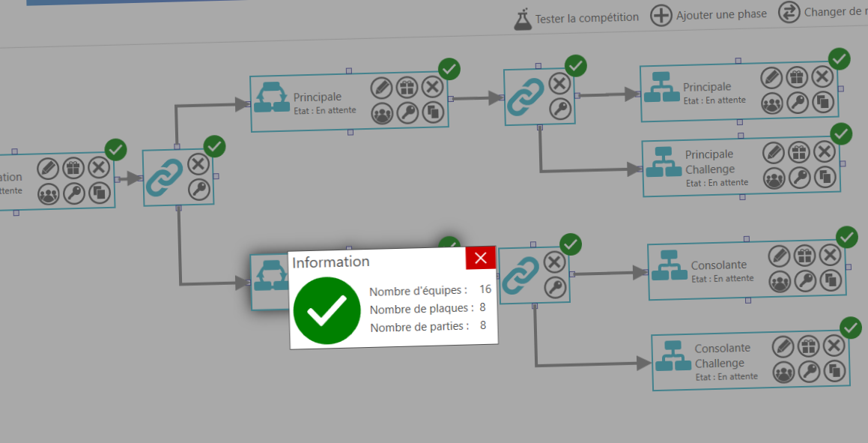The height and width of the screenshot is (443, 868).
Task: Delete the Consolante Challenge phase
Action: click(834, 346)
